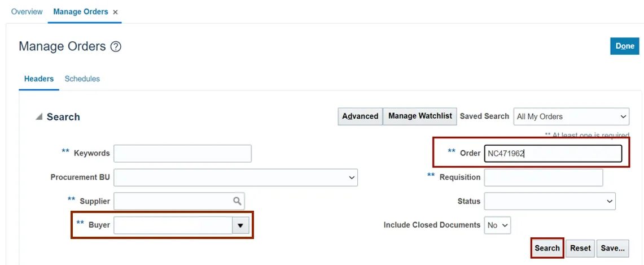Click into the Requisition text field
This screenshot has width=644, height=265.
[x=543, y=177]
